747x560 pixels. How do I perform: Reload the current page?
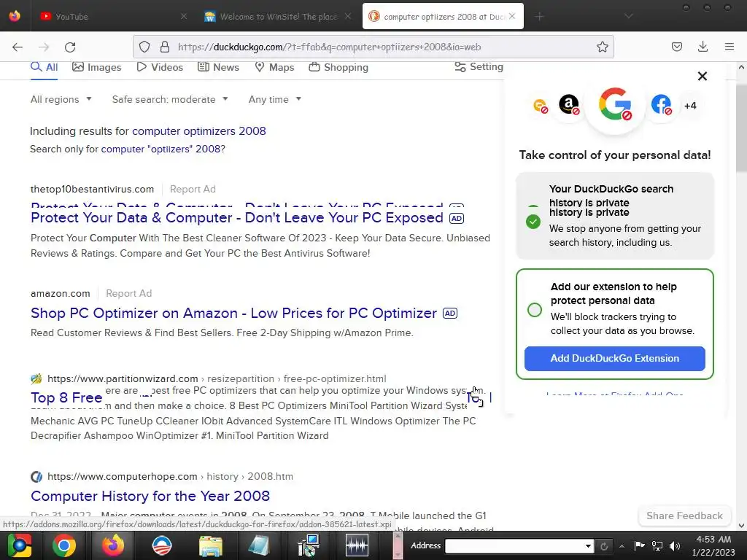70,47
